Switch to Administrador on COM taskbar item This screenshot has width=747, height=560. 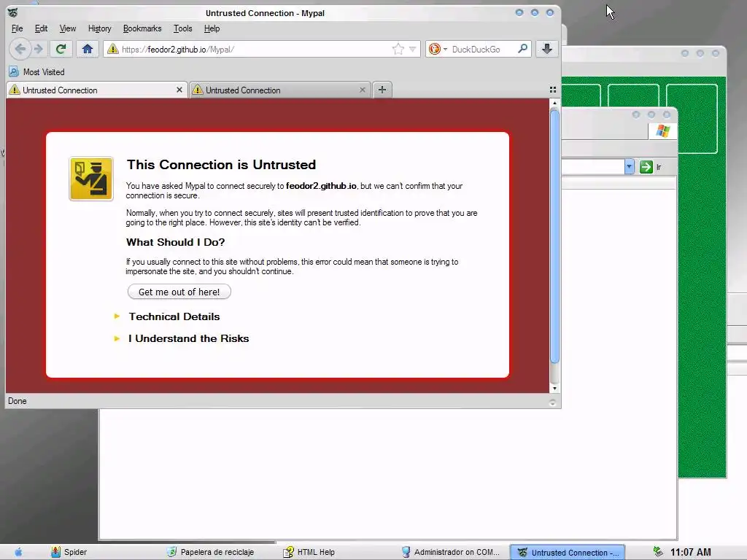[x=451, y=552]
